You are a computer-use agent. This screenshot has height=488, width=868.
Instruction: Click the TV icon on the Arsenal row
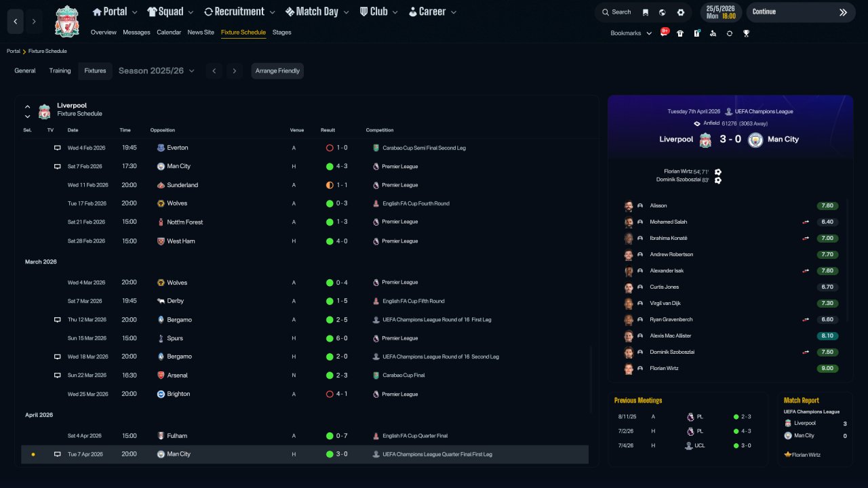57,375
